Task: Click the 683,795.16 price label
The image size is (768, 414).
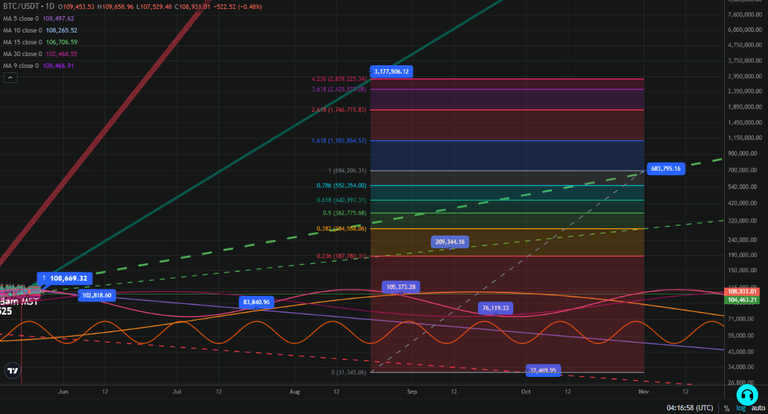Action: coord(666,169)
